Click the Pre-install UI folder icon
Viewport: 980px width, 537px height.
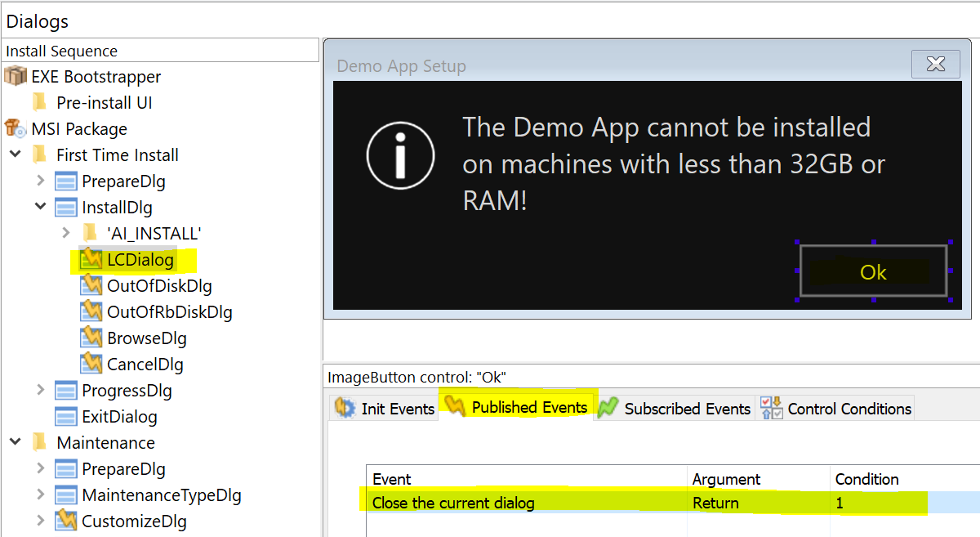click(x=40, y=103)
